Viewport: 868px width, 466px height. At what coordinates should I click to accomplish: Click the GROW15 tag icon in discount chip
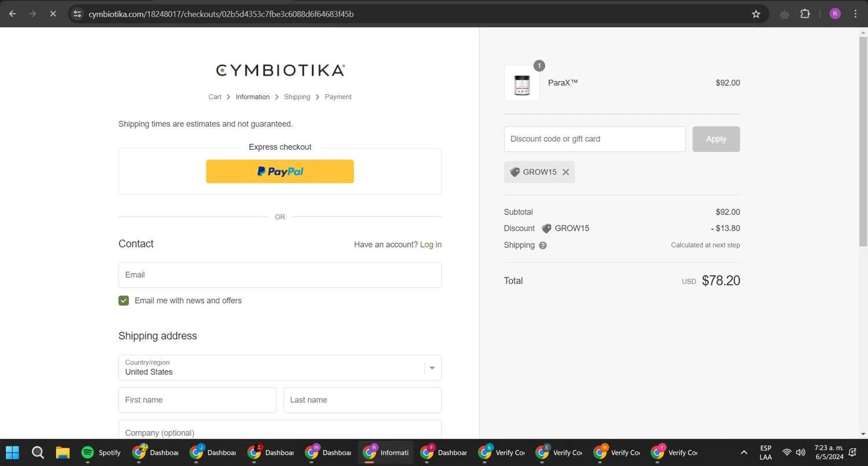(514, 172)
